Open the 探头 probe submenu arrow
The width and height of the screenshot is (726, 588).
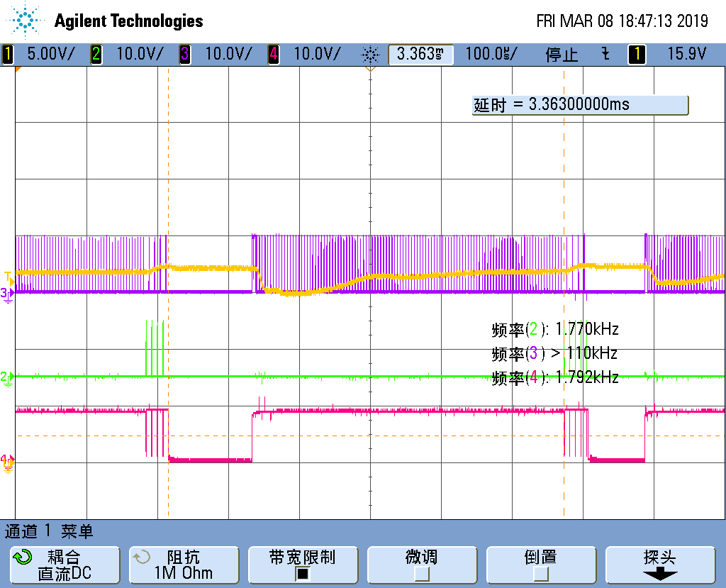(660, 575)
